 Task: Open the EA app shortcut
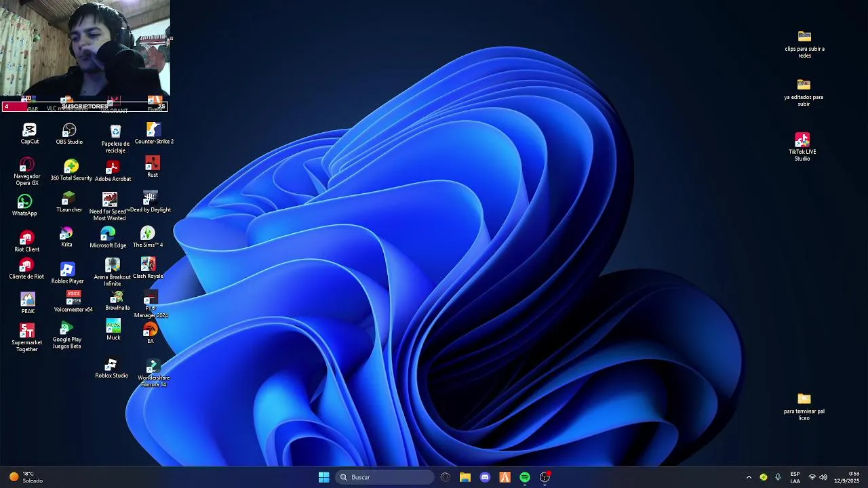(x=151, y=333)
